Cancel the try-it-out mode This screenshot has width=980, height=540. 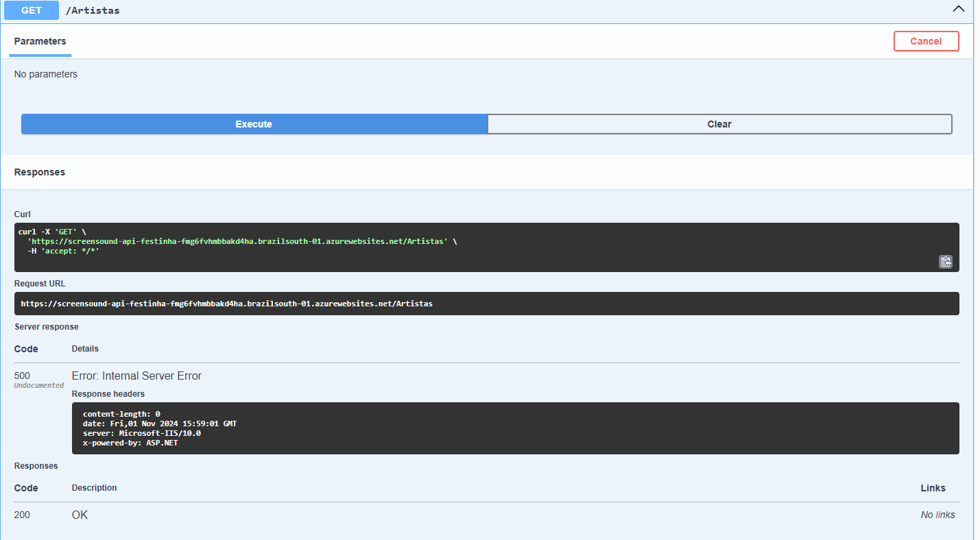(926, 41)
